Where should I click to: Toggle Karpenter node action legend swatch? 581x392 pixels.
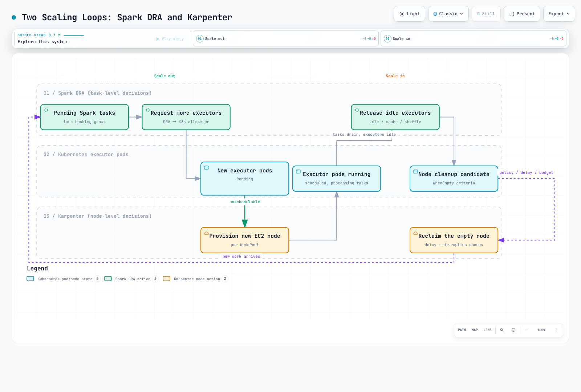pos(167,279)
